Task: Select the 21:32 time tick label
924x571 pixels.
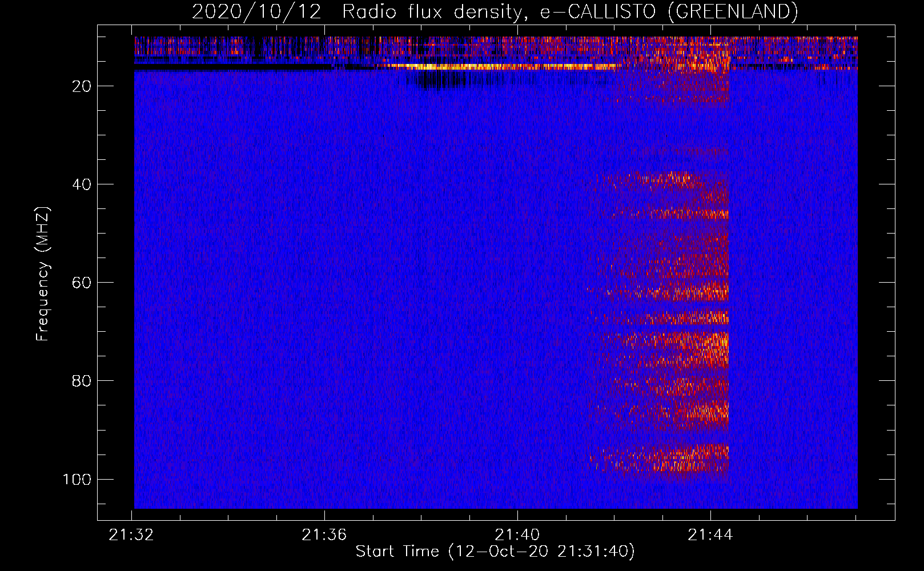Action: pyautogui.click(x=131, y=535)
